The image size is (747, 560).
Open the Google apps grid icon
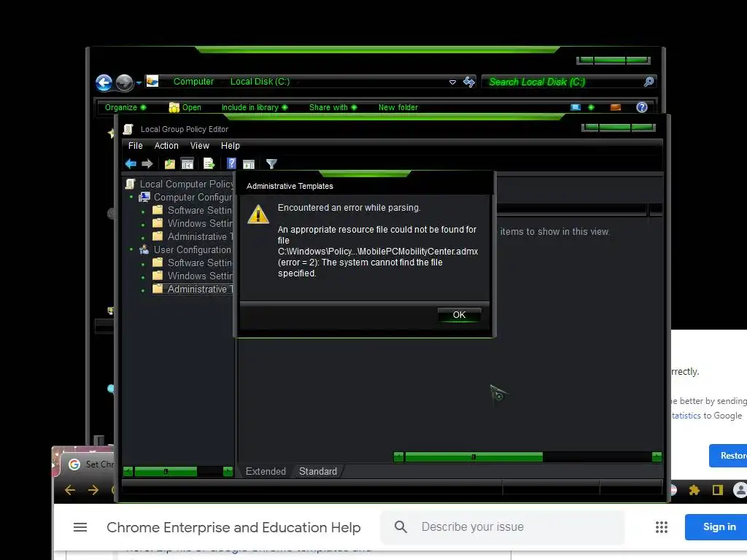(x=661, y=527)
